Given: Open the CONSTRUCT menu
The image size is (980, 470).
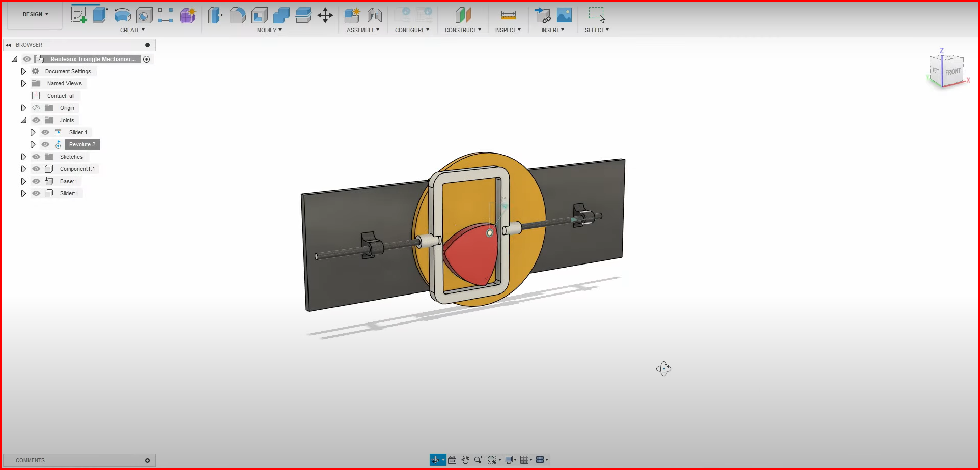Looking at the screenshot, I should (x=463, y=30).
